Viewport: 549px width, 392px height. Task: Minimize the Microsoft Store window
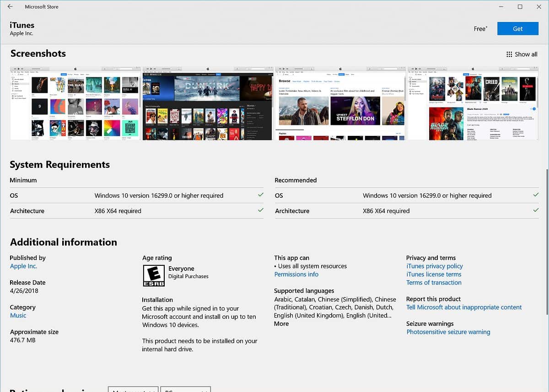(501, 7)
